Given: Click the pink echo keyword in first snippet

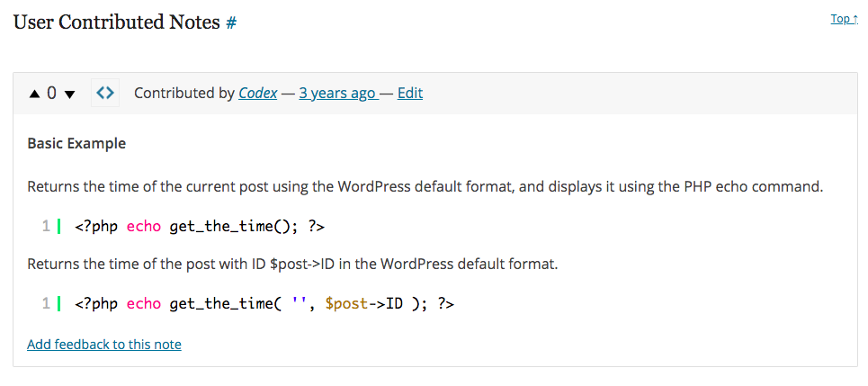Looking at the screenshot, I should [x=144, y=227].
